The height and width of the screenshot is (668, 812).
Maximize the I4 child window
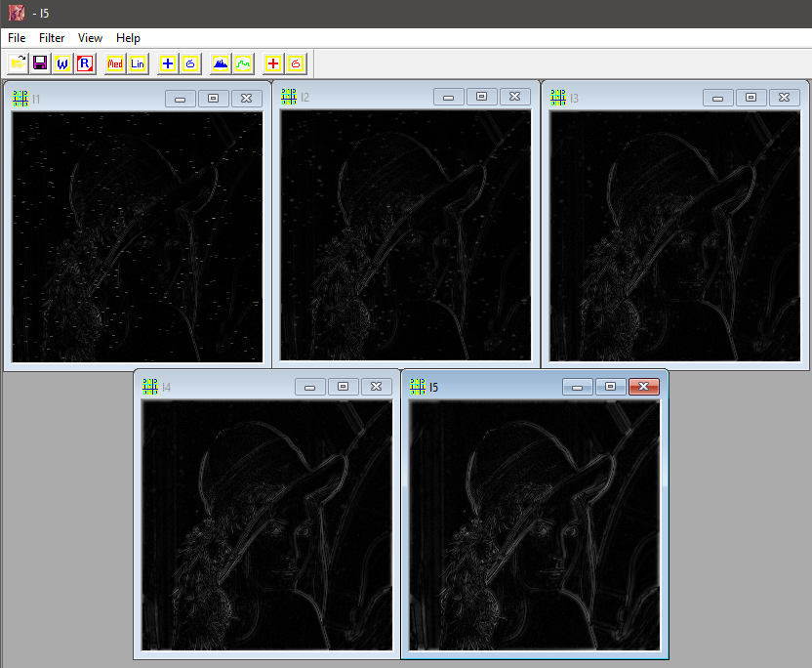click(x=343, y=387)
